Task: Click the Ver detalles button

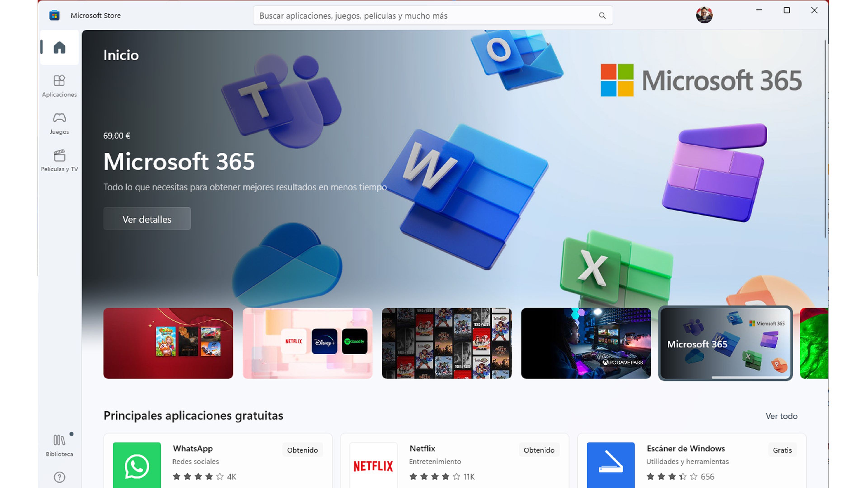Action: tap(147, 219)
